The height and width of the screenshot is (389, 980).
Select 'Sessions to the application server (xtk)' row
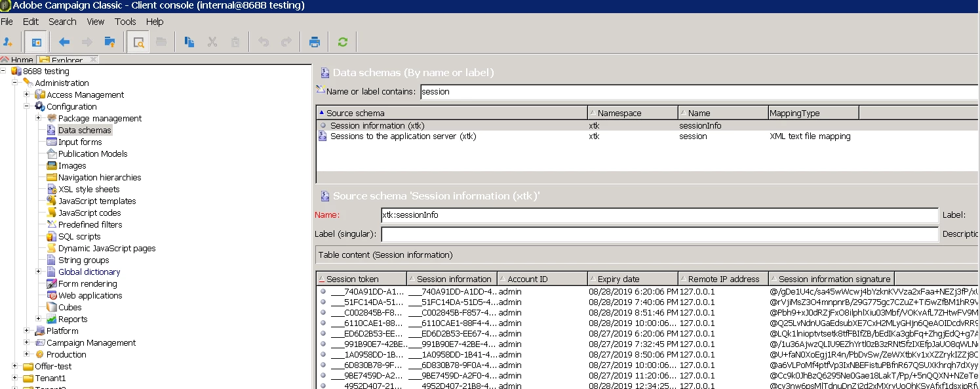[648, 136]
